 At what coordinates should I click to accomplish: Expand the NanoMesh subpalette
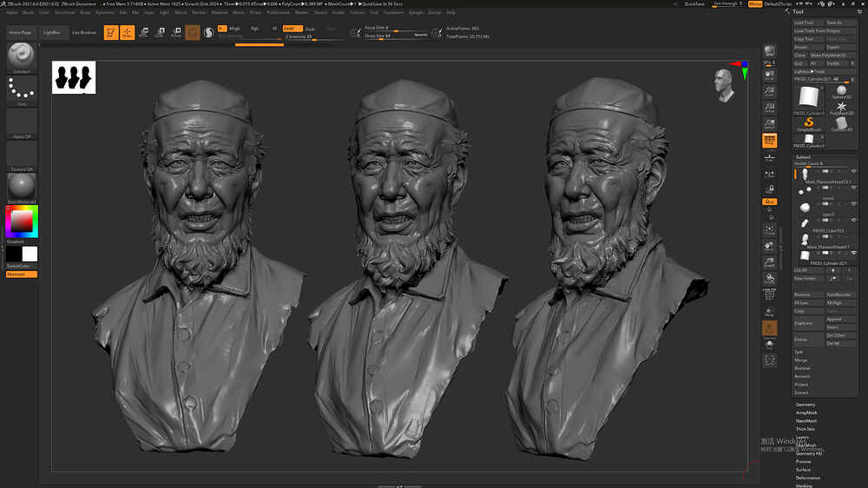pos(806,421)
